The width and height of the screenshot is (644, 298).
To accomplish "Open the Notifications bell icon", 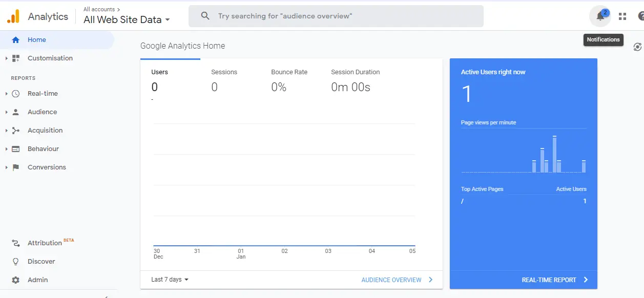I will (600, 16).
